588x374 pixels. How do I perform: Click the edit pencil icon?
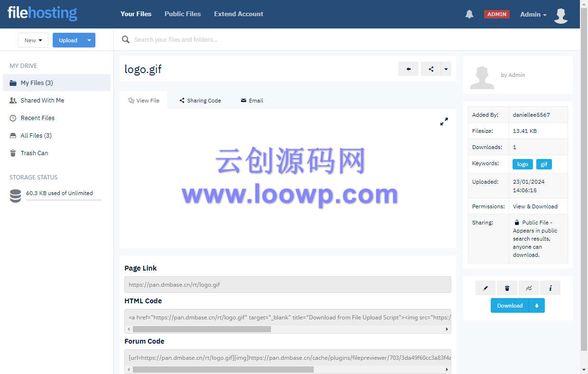(x=485, y=288)
